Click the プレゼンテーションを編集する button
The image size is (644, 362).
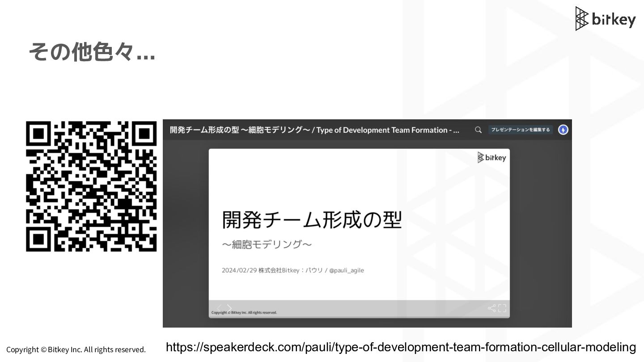[521, 130]
